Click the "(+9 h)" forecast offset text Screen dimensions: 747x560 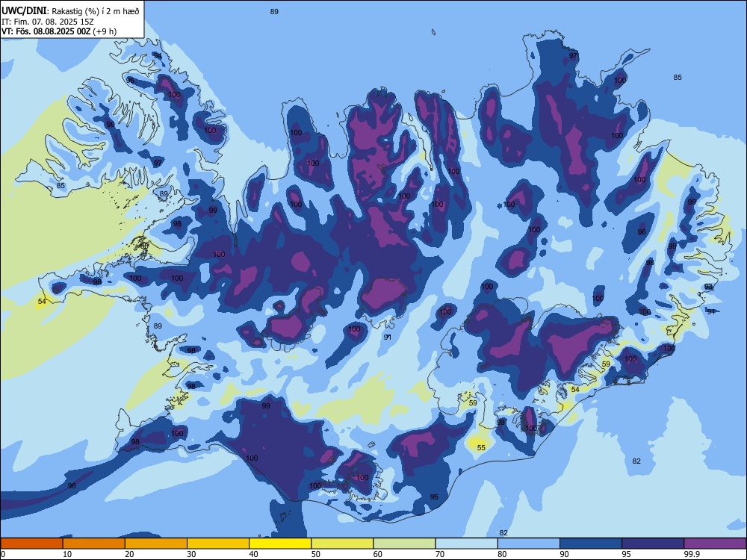coord(105,31)
